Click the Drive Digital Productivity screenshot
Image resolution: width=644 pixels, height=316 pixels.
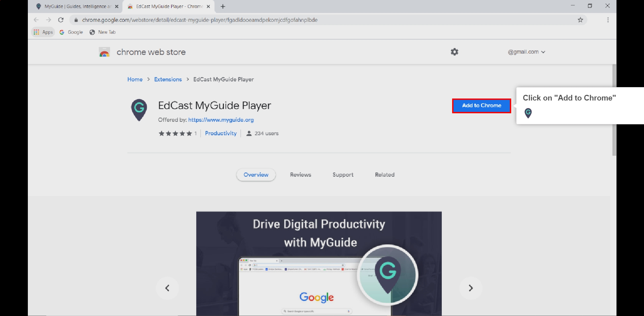[x=319, y=263]
